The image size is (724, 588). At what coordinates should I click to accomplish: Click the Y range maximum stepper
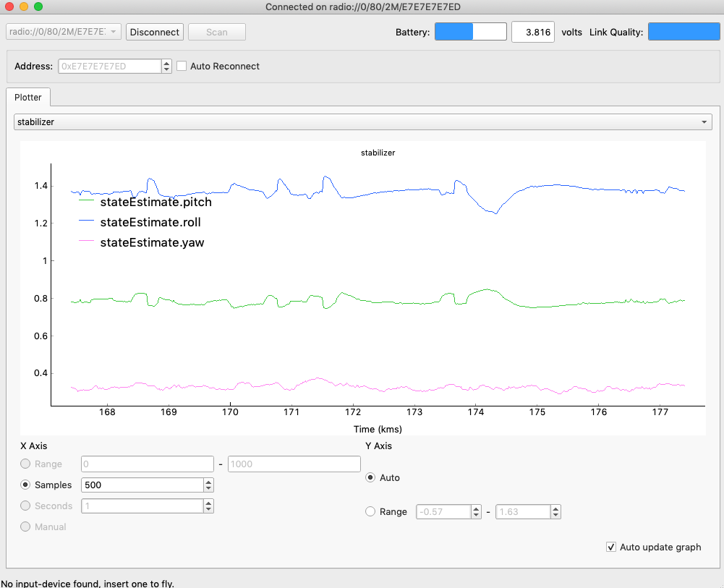(555, 512)
